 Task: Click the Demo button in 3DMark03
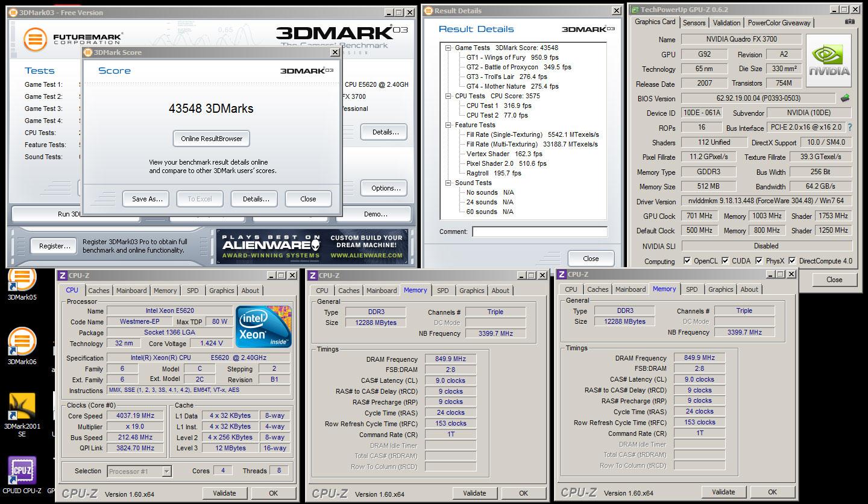coord(376,214)
